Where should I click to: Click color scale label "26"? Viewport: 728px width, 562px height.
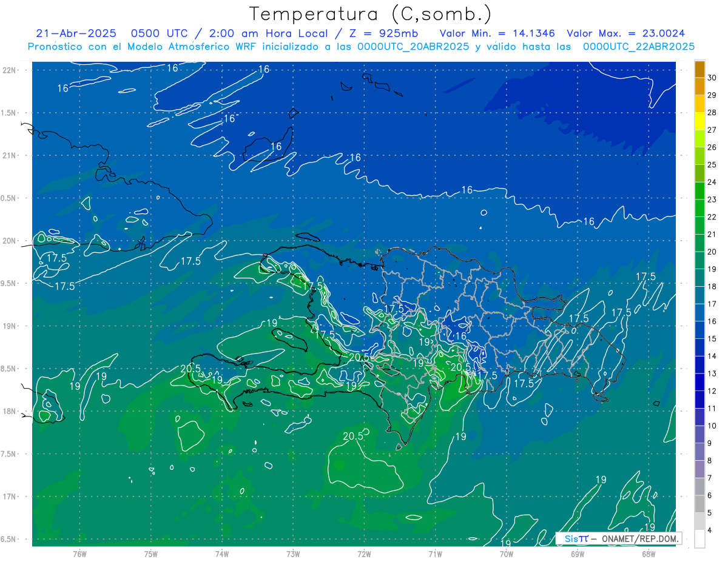(713, 147)
